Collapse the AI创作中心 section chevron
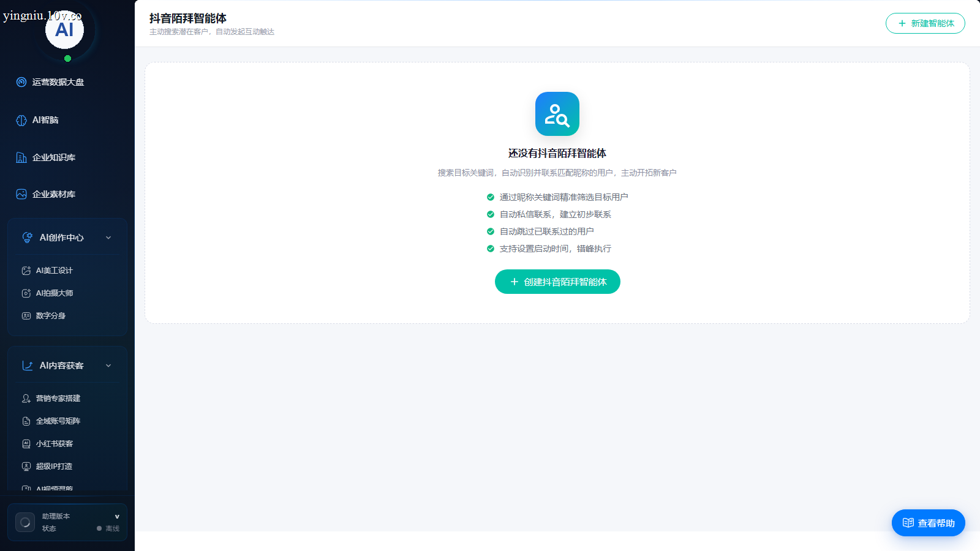The width and height of the screenshot is (980, 551). click(x=108, y=238)
